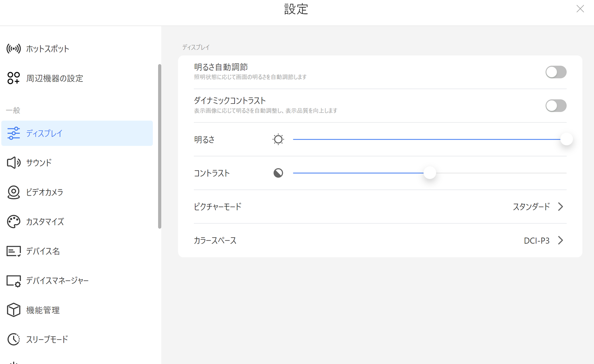
Task: Click the sidebar vertical scrollbar
Action: (159, 146)
